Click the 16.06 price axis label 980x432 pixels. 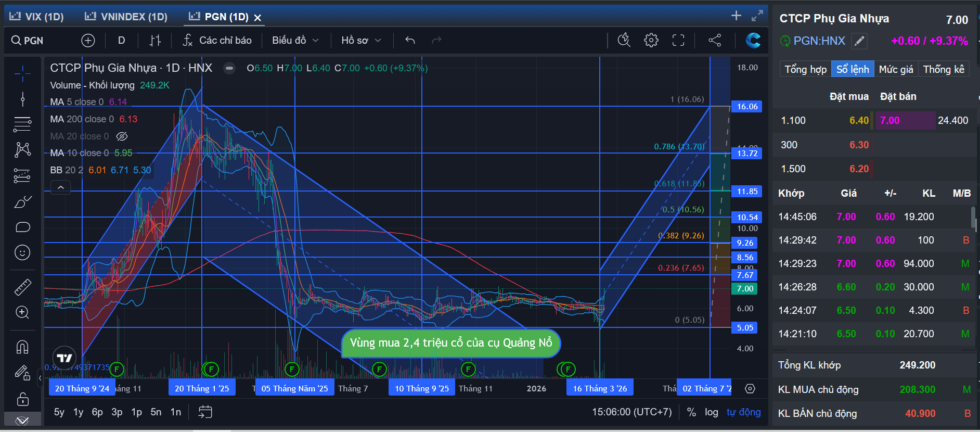747,107
